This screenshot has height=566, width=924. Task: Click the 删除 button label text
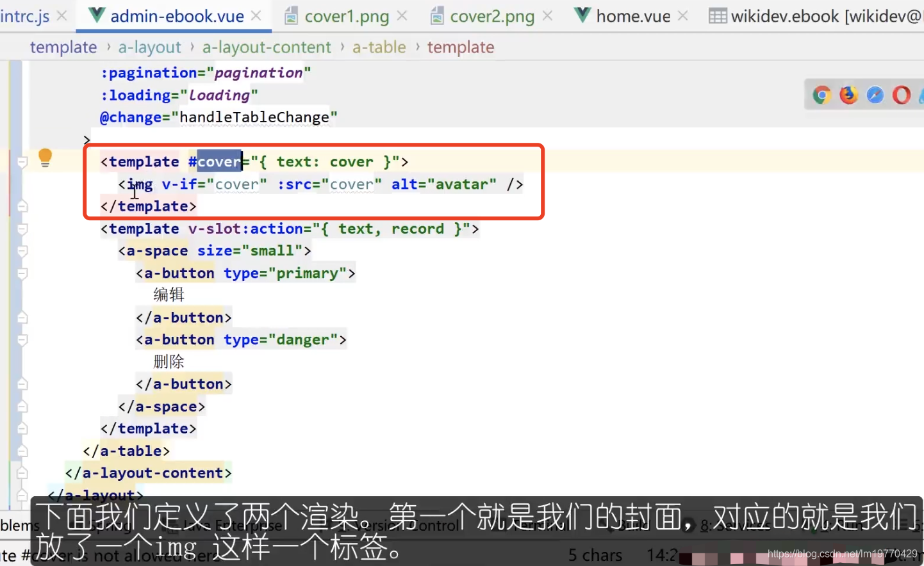coord(169,362)
